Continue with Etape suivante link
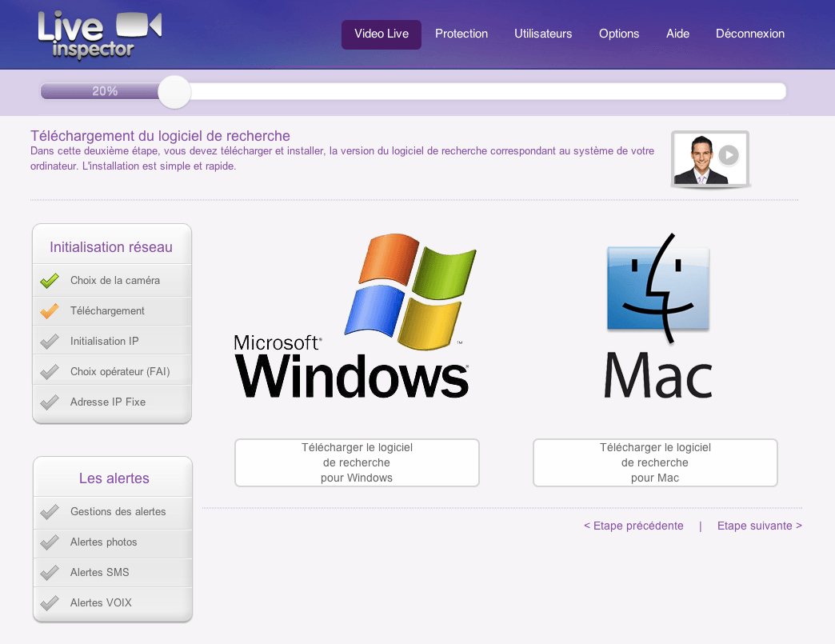835x644 pixels. click(759, 526)
